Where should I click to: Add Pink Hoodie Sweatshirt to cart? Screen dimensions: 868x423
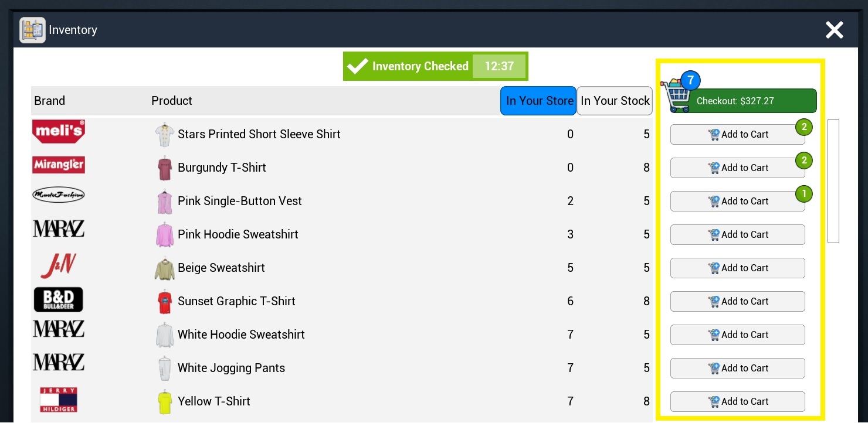click(x=738, y=234)
